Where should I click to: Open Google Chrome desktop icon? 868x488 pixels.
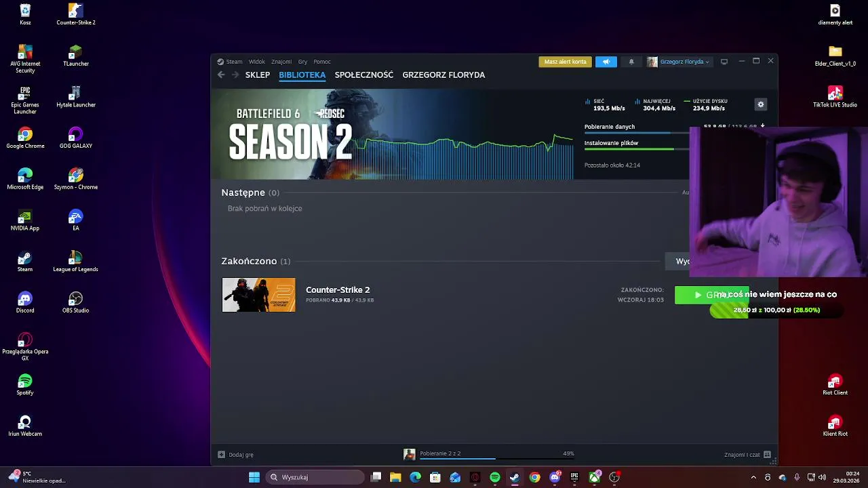tap(25, 138)
